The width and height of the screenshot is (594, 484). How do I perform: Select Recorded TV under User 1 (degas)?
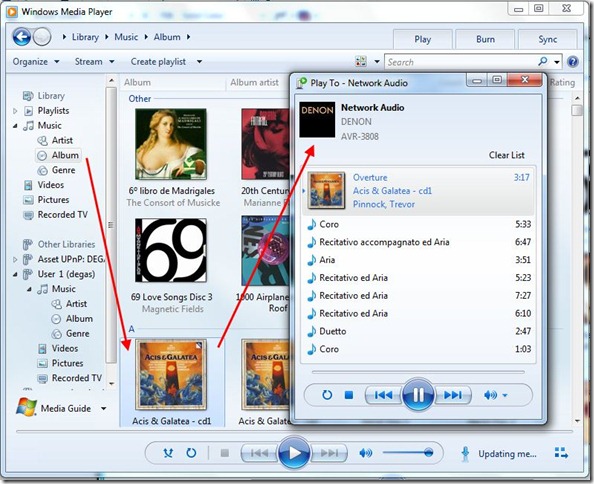click(x=70, y=378)
